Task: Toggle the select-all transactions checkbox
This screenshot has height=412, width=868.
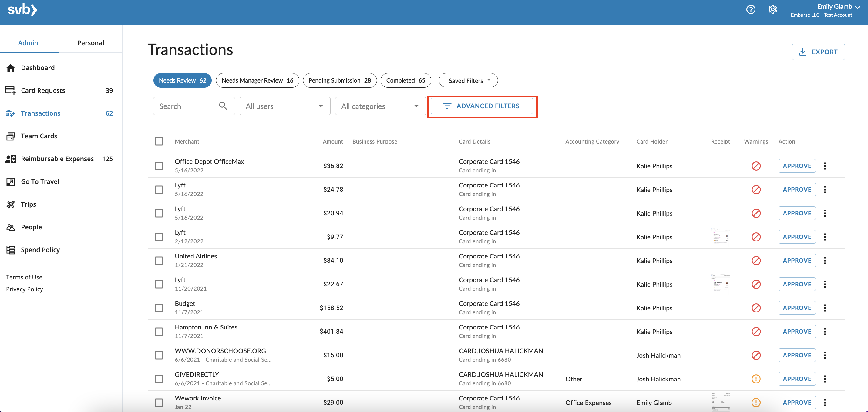Action: coord(159,141)
